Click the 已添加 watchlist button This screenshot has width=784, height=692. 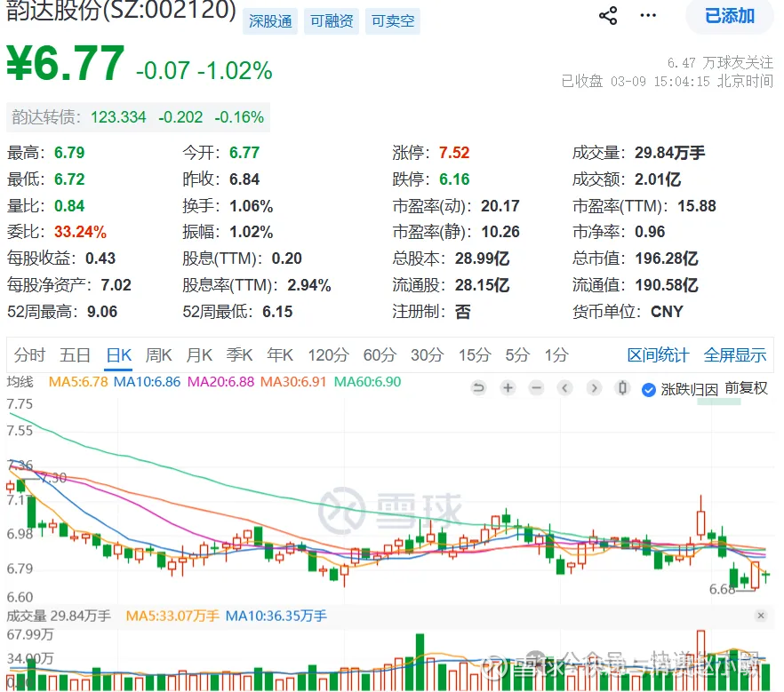coord(730,16)
